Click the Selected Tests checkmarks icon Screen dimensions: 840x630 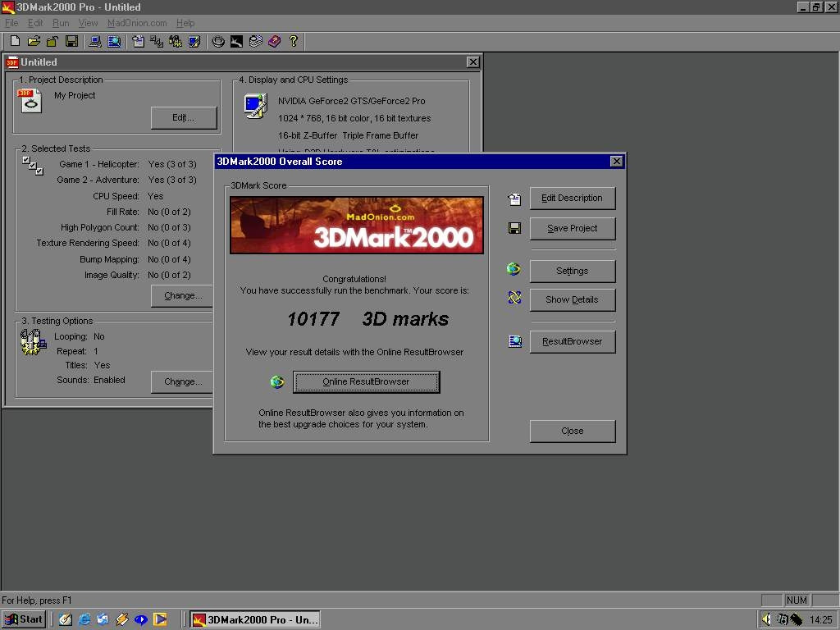(33, 166)
